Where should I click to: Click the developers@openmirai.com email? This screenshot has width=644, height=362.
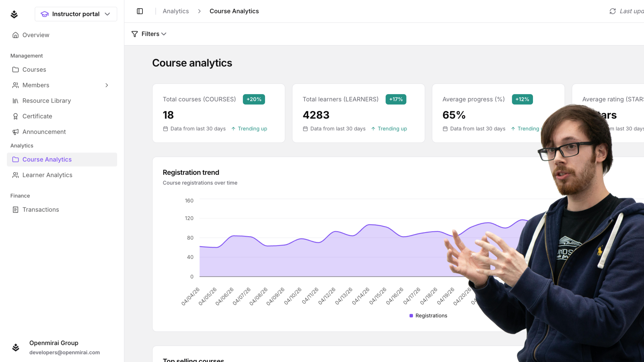click(x=64, y=352)
